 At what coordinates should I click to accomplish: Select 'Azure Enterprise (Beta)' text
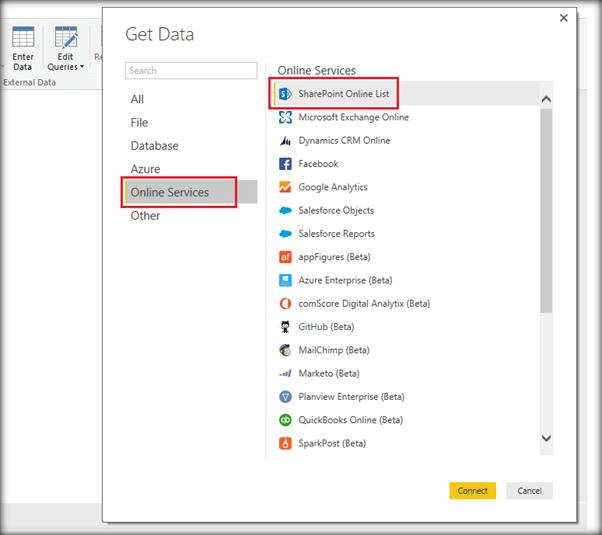tap(346, 280)
